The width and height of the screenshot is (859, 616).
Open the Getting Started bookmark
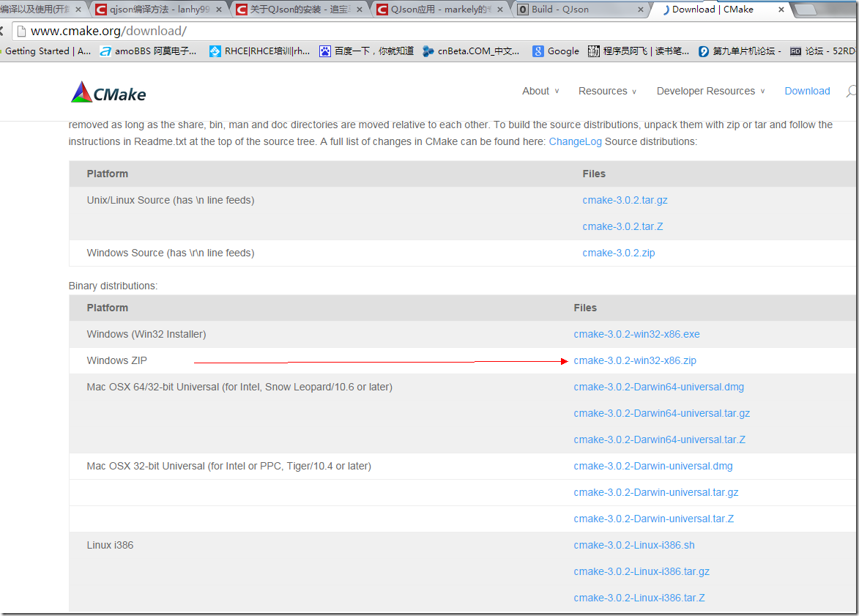coord(47,51)
